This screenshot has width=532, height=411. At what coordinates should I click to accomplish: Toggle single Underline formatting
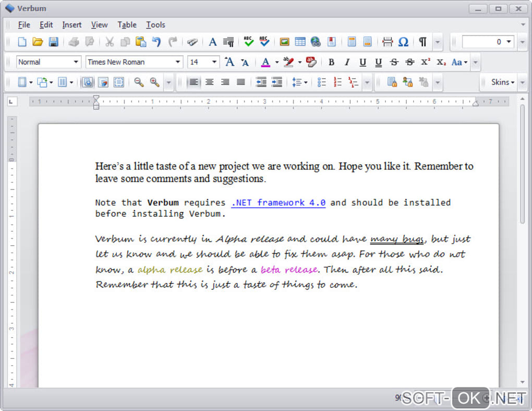362,62
